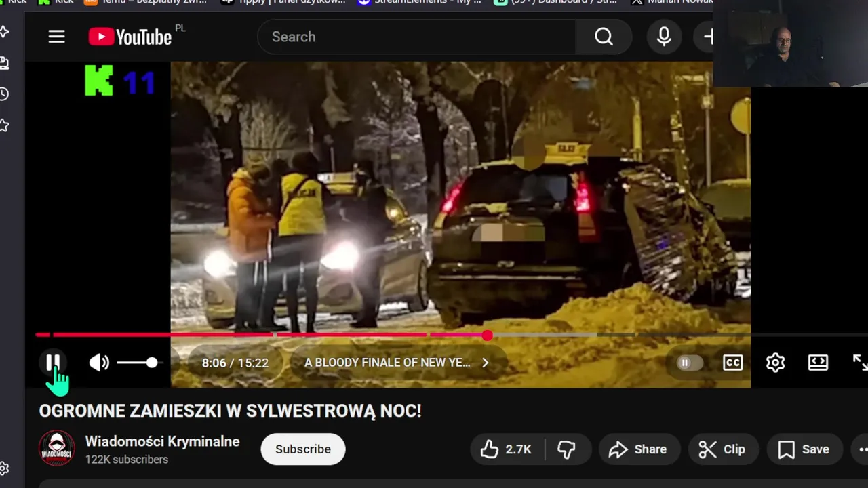Save the video to a playlist

tap(804, 449)
